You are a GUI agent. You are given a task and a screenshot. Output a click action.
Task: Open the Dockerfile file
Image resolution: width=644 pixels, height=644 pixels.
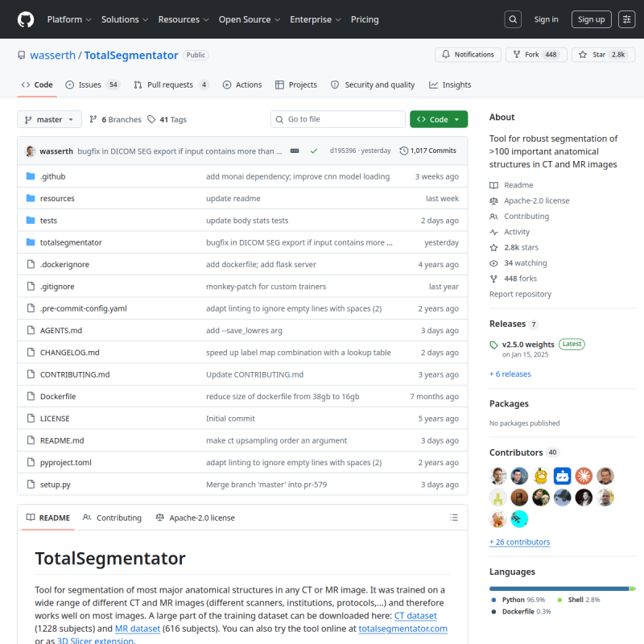(x=58, y=396)
